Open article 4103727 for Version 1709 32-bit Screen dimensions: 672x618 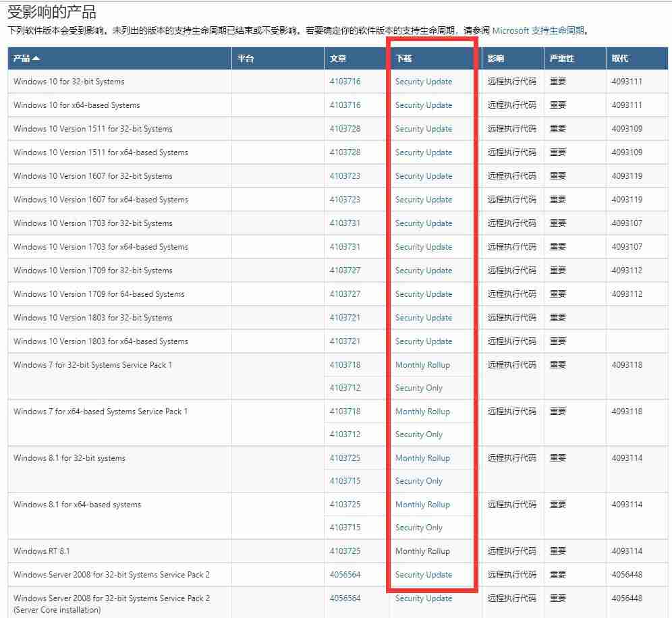pos(345,270)
